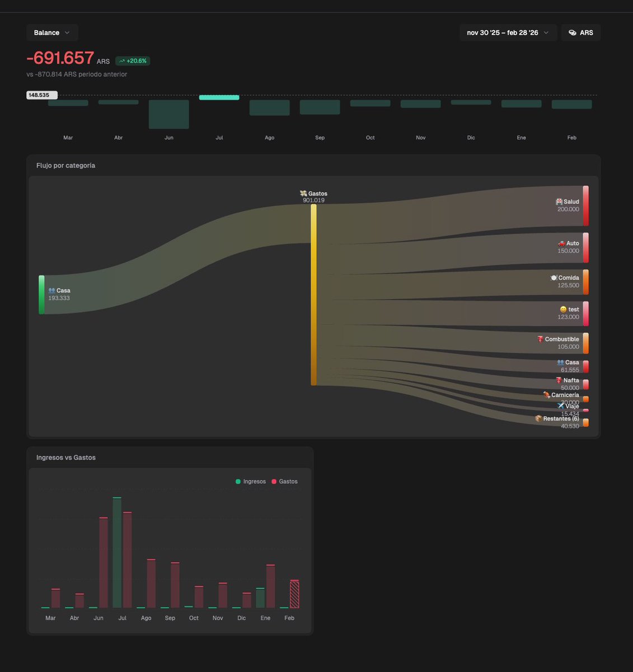Select the Jul bar in the balance chart
633x672 pixels.
point(219,97)
